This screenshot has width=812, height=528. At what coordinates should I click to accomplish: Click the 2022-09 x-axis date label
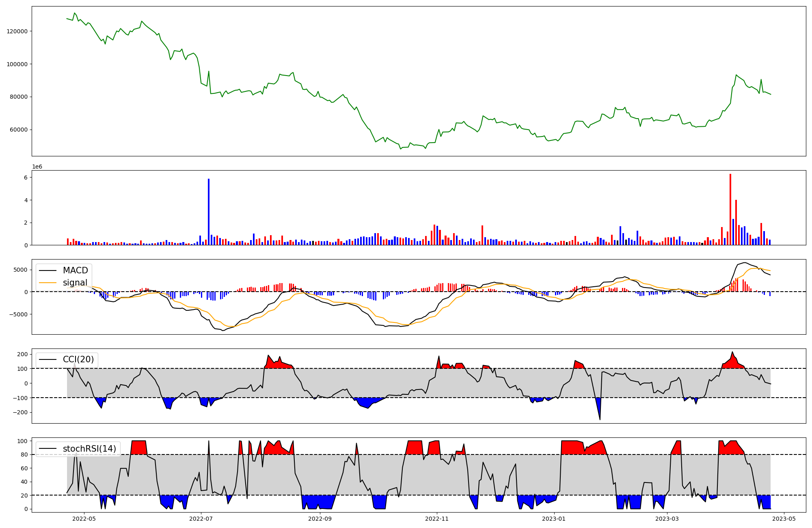[x=320, y=519]
